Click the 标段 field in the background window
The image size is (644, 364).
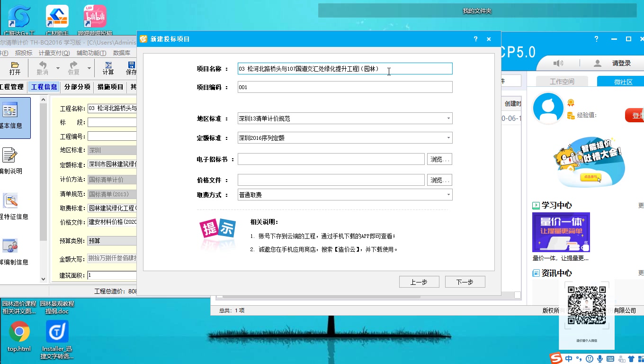click(112, 122)
